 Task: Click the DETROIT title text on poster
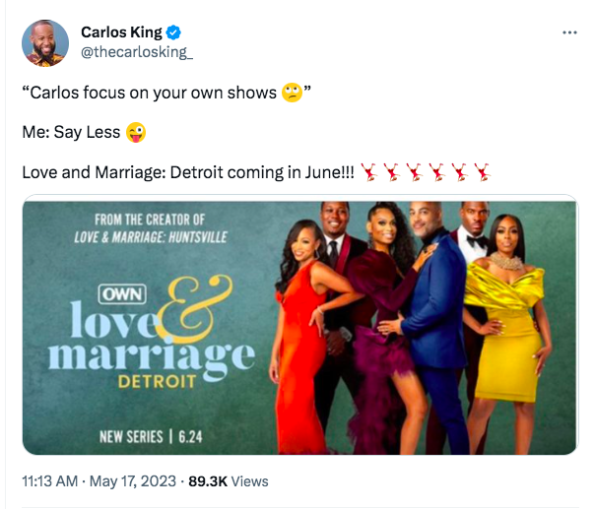pos(157,381)
